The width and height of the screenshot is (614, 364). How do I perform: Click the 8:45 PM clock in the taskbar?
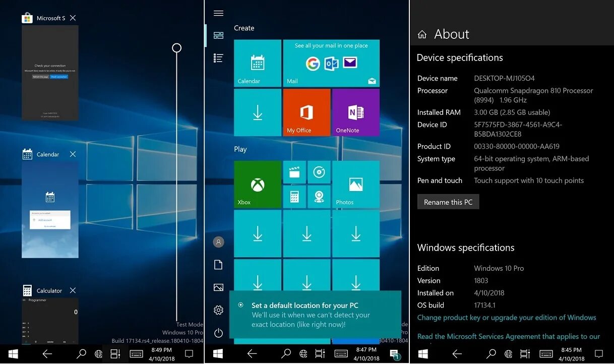coord(572,354)
